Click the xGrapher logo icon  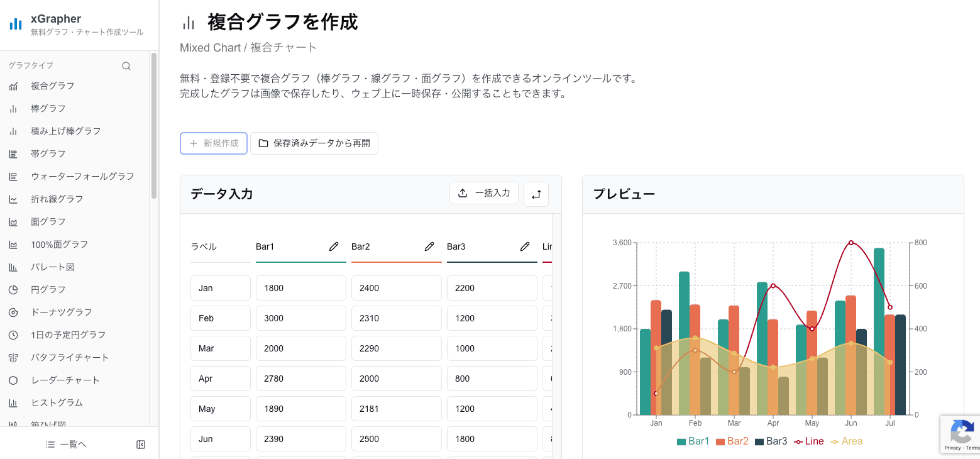click(x=14, y=24)
